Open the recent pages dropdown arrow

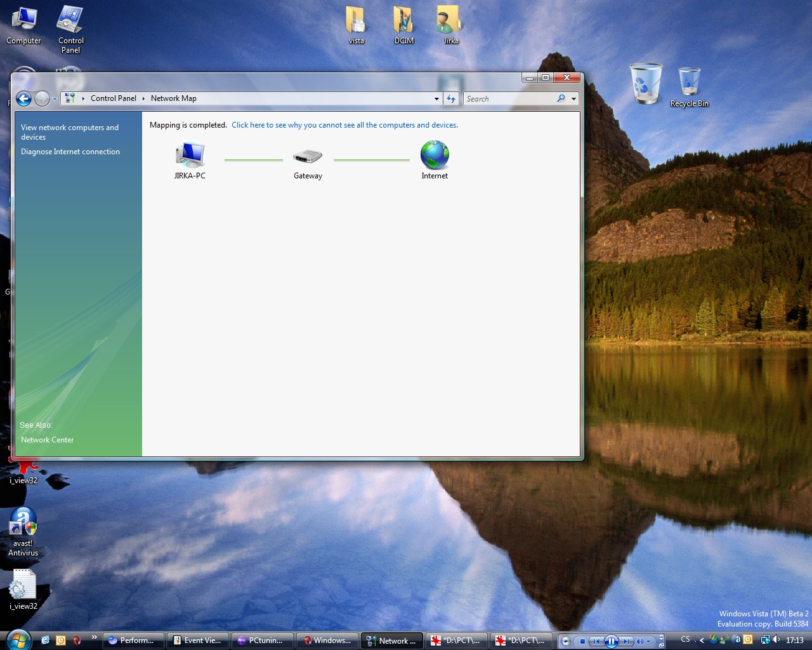click(55, 99)
